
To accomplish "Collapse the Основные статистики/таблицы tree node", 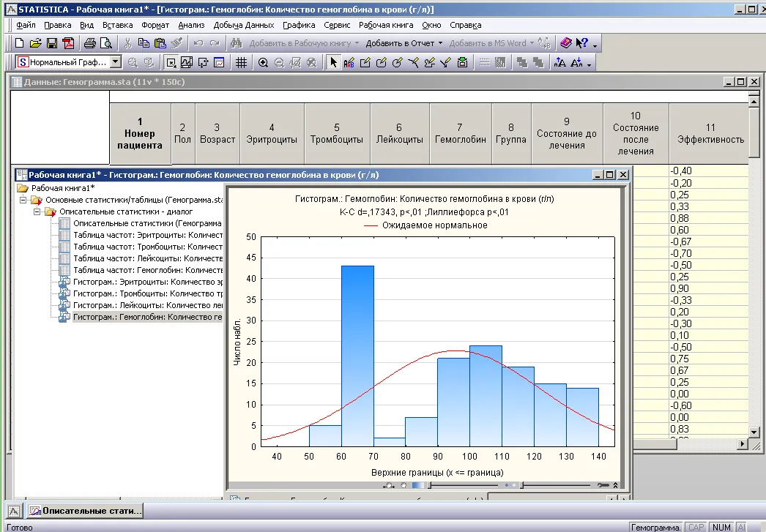I will coord(23,200).
